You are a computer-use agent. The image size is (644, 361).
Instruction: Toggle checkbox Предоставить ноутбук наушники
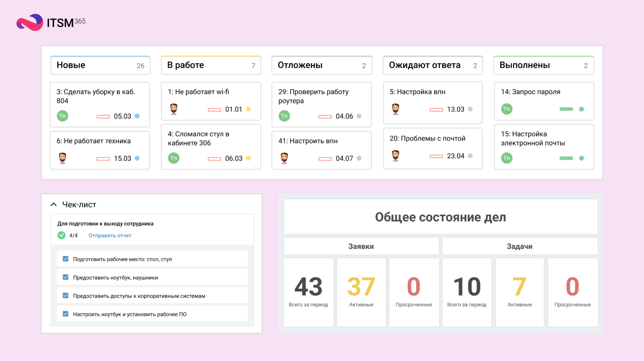[65, 278]
